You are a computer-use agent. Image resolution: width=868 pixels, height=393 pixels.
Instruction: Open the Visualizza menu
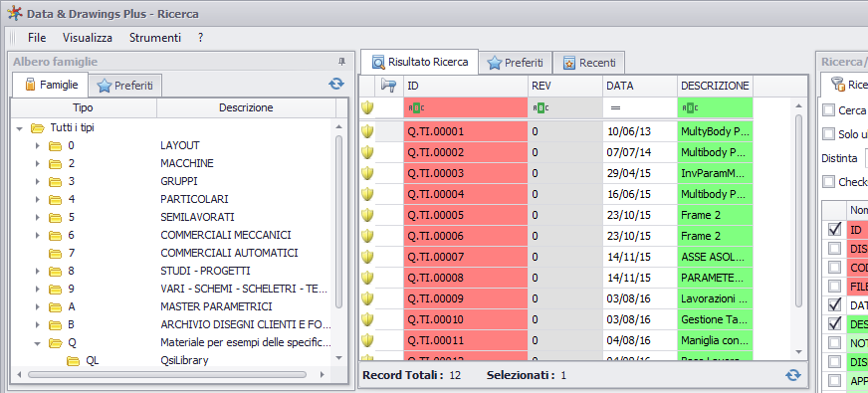[x=88, y=38]
